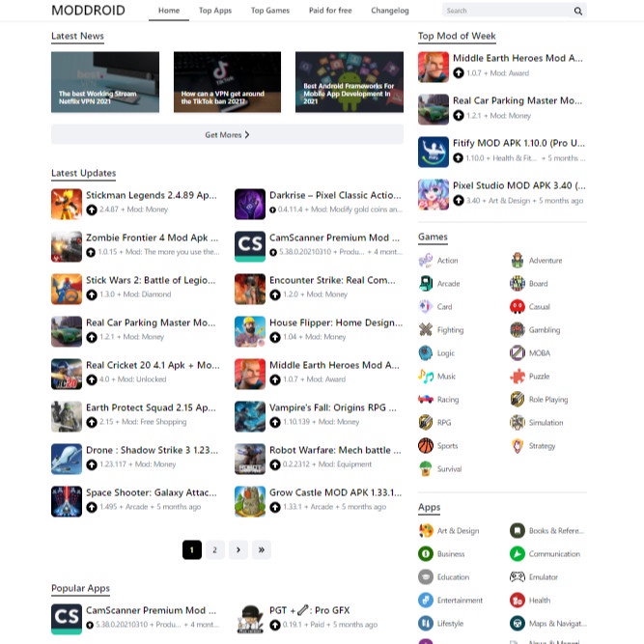Open House Flipper: Home Design link

[x=335, y=322]
